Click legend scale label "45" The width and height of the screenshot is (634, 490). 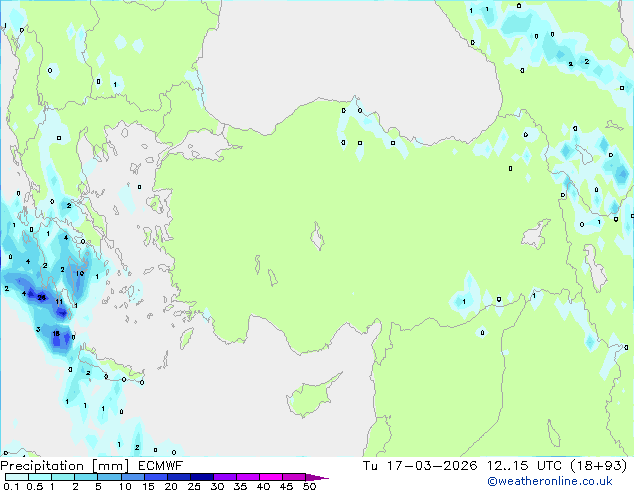coord(286,486)
